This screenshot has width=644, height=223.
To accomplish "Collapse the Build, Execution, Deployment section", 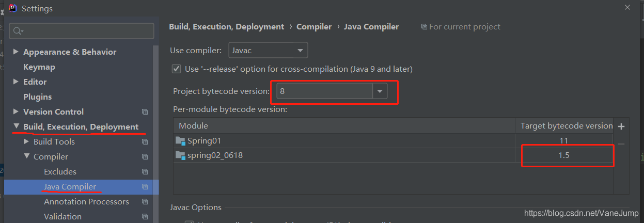I will pyautogui.click(x=16, y=126).
